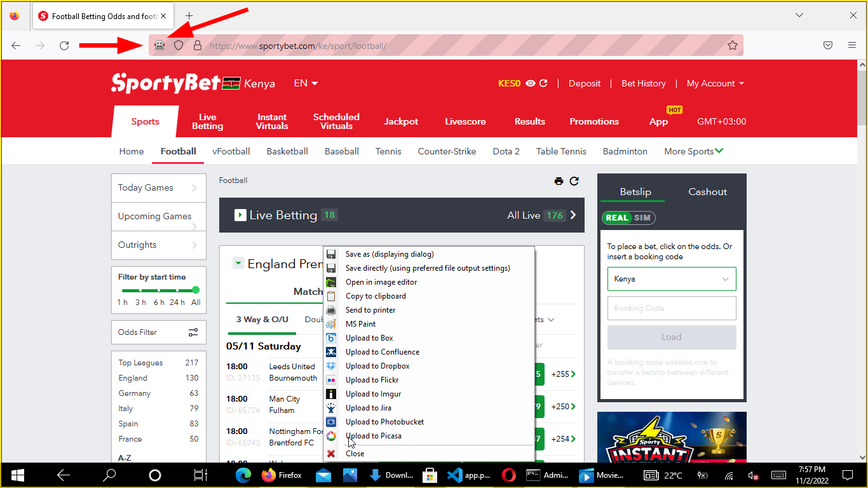This screenshot has width=868, height=488.
Task: Click the Load booking code button
Action: coord(672,337)
